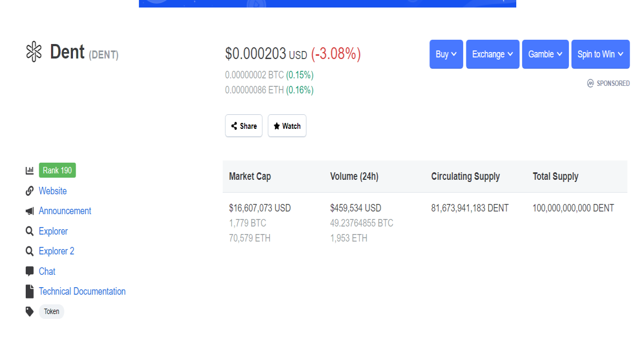This screenshot has width=644, height=343.
Task: Open the Spin to Win dropdown
Action: pos(601,54)
